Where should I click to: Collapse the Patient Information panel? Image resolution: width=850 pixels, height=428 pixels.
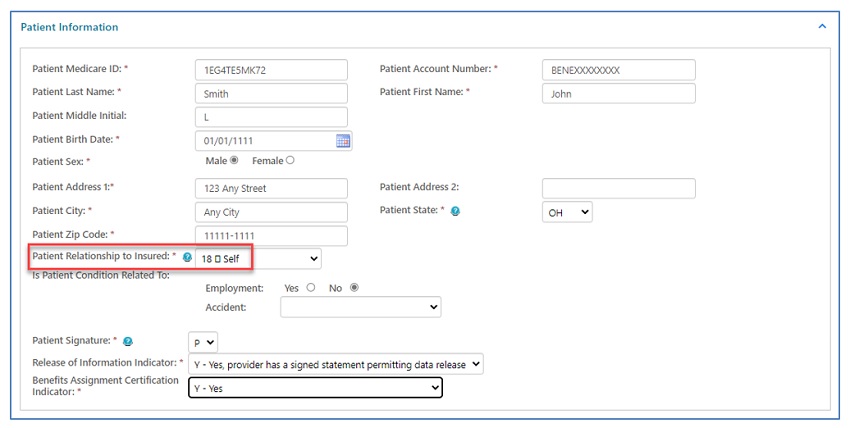tap(822, 27)
